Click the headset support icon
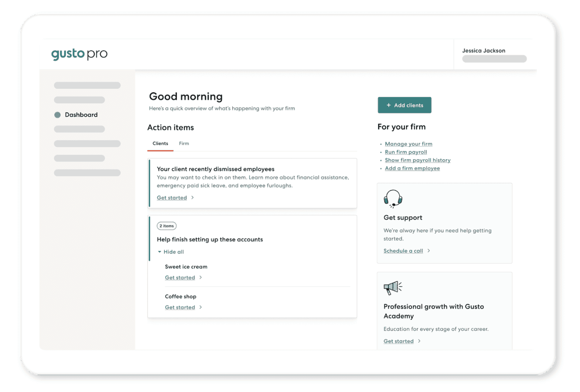The height and width of the screenshot is (392, 580). pos(393,199)
